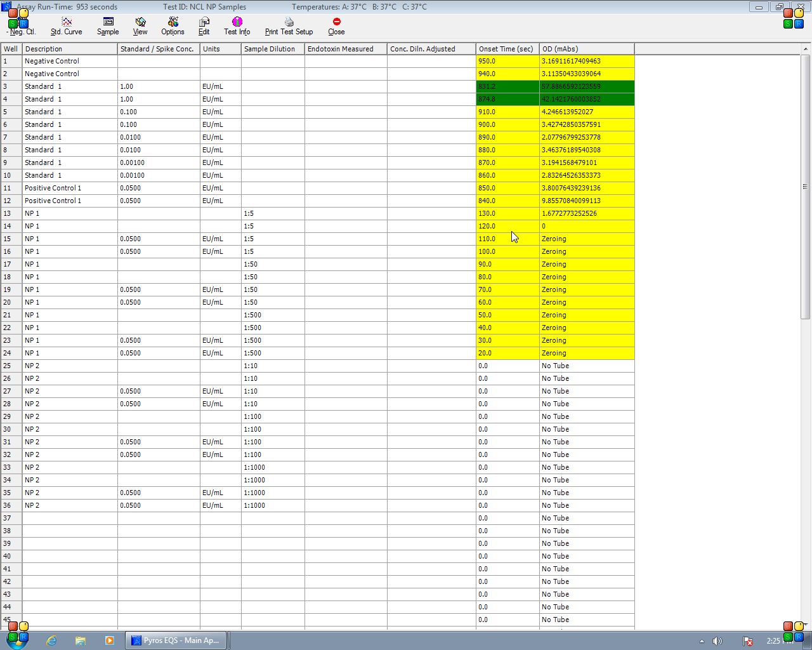Launch Internet Explorer from taskbar
Screen dimensions: 812x650
51,640
